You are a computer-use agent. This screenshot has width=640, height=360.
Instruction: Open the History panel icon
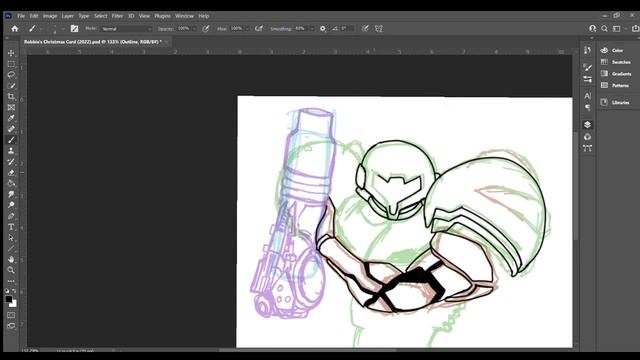[587, 50]
